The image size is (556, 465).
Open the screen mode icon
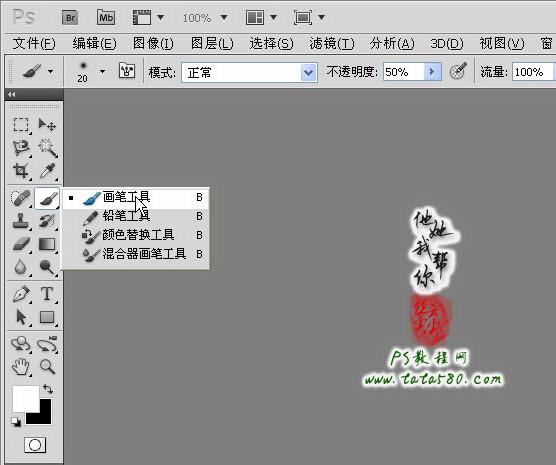(x=303, y=17)
